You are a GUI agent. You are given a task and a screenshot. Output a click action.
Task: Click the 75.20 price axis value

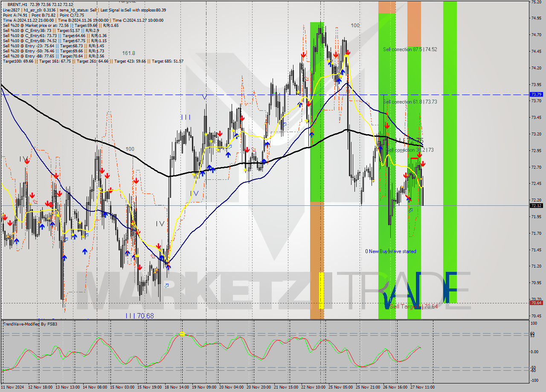[536, 2]
